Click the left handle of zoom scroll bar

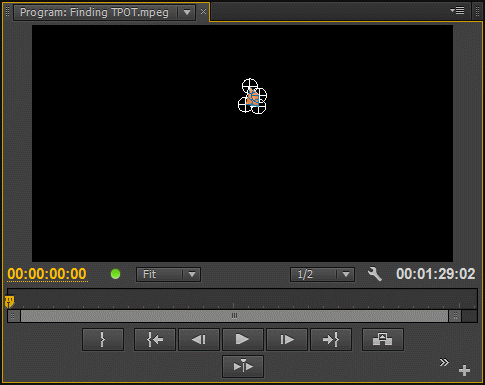[13, 316]
